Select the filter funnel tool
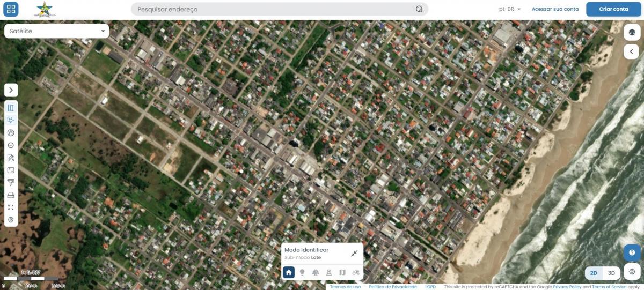Screen dimensions: 644x290 click(11, 183)
